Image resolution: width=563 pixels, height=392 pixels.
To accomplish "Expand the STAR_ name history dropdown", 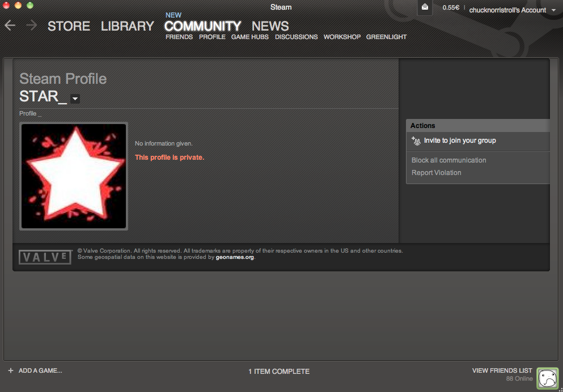I will point(75,99).
